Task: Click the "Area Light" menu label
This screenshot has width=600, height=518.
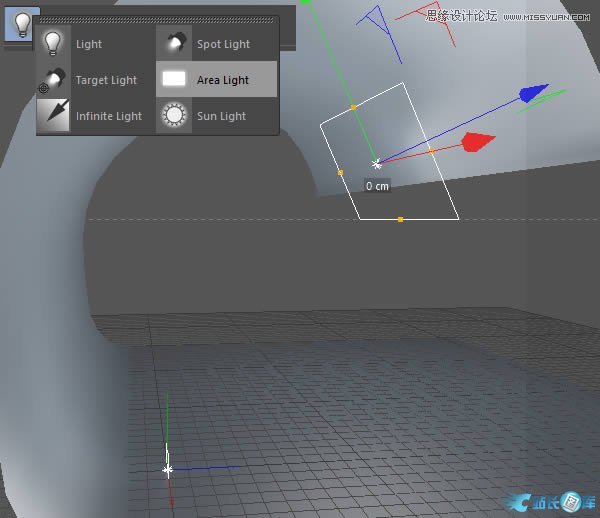Action: [x=222, y=80]
